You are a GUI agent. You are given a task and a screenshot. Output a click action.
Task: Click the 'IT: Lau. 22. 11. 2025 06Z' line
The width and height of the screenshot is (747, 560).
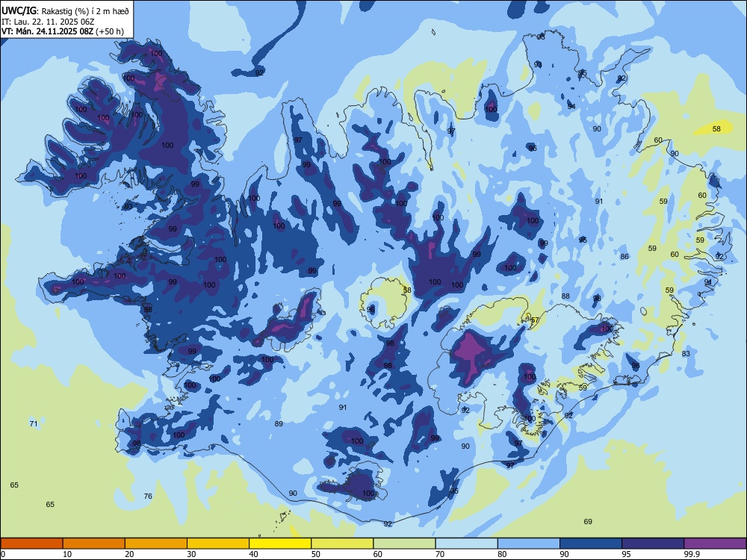point(49,22)
